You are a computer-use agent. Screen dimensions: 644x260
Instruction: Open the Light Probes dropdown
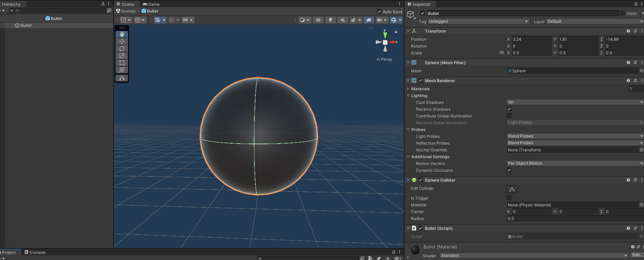(575, 136)
